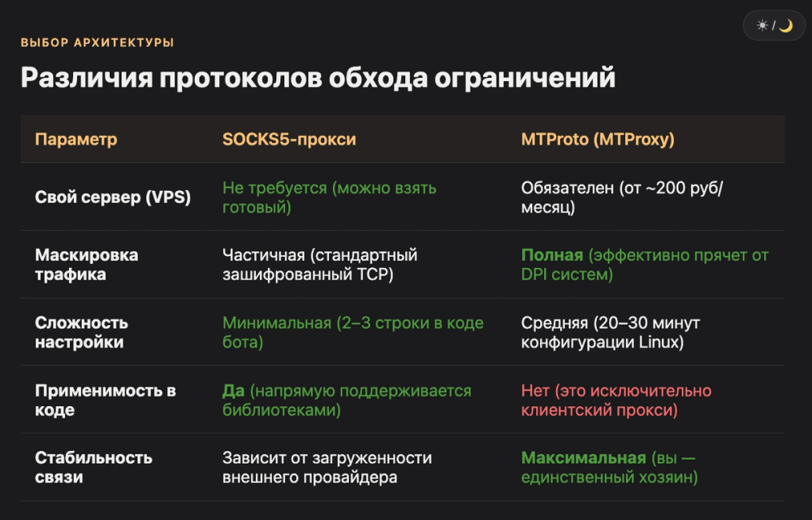Select the 'Свой сервер (VPS)' row label
The image size is (812, 520).
click(x=113, y=197)
